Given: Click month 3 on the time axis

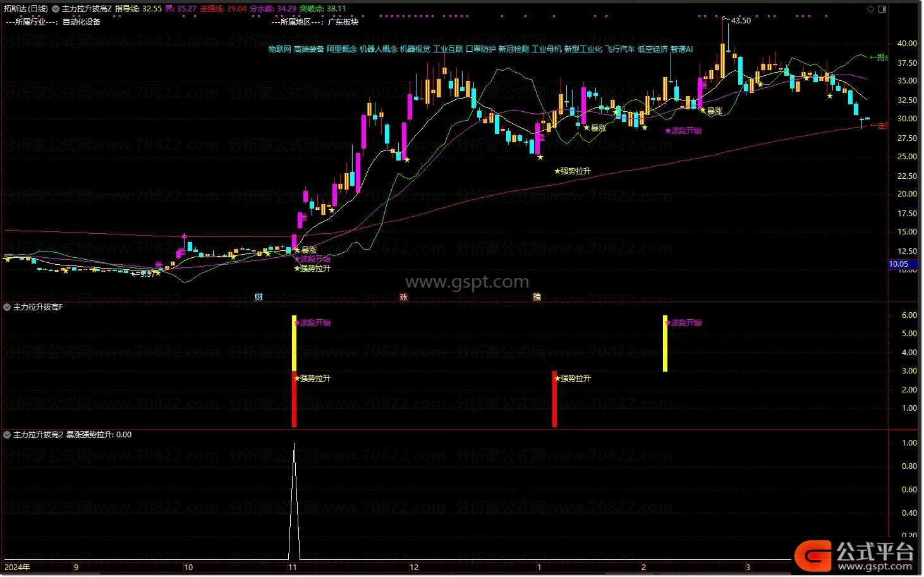Looking at the screenshot, I should (748, 567).
